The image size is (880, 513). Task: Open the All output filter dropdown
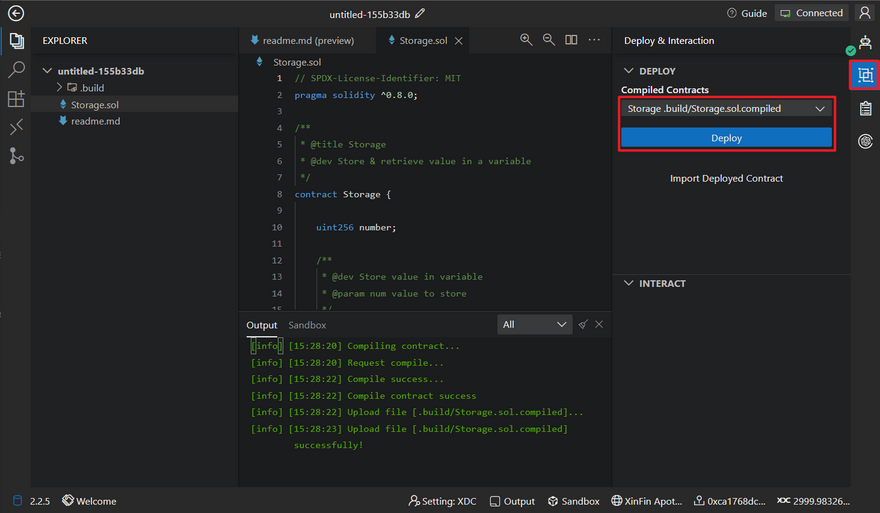[x=534, y=324]
